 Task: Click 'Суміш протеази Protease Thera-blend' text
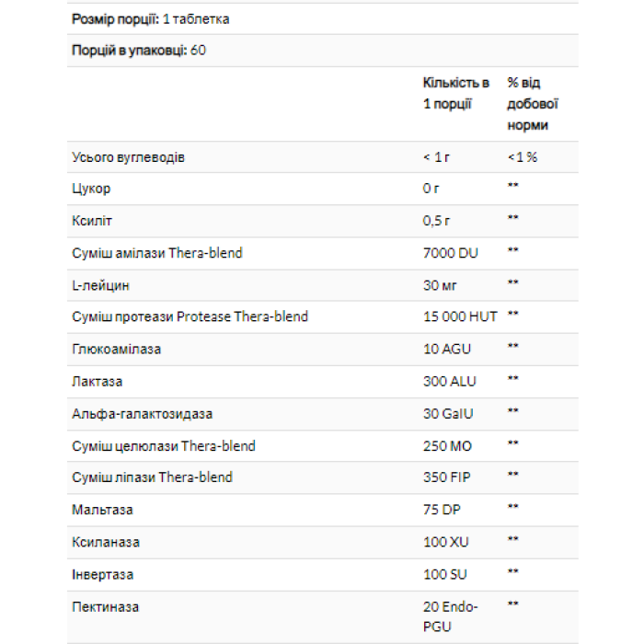pyautogui.click(x=190, y=316)
